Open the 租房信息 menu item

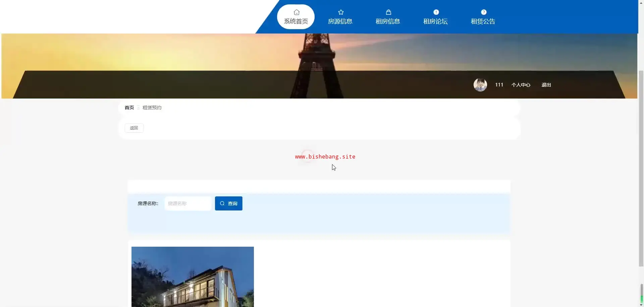[388, 17]
